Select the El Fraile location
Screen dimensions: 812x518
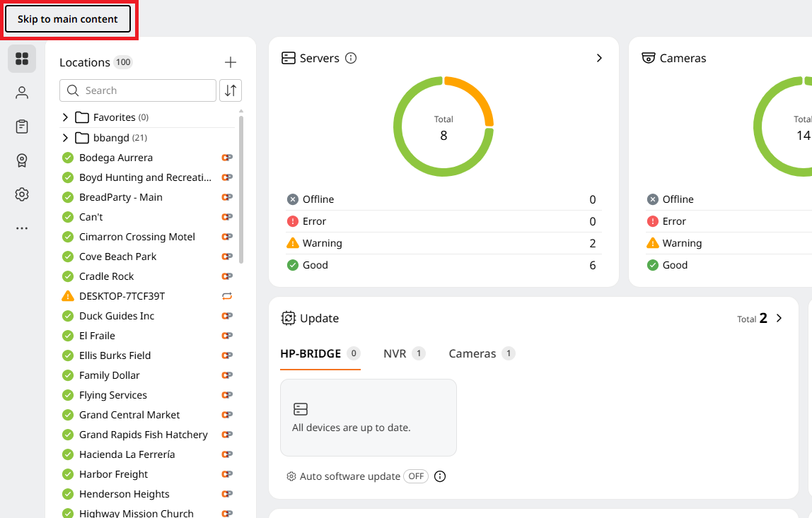pos(97,336)
